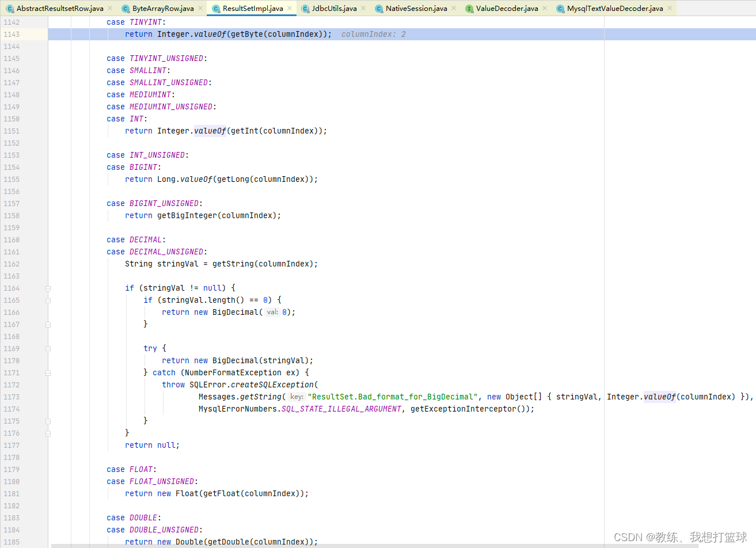Click MEDIUMINT_UNSIGNED case label

[171, 107]
